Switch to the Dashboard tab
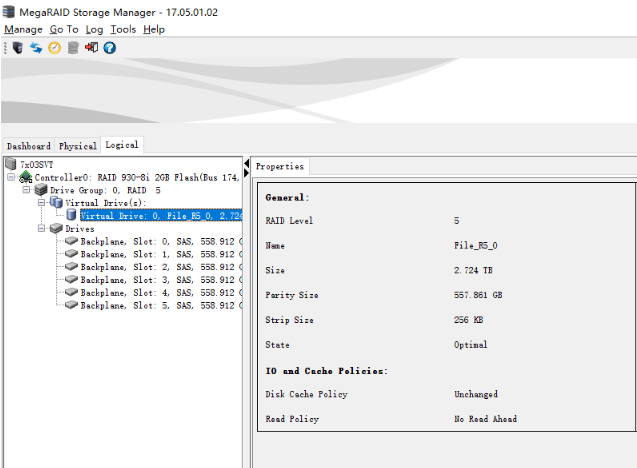Viewport: 637px width, 468px height. (28, 146)
